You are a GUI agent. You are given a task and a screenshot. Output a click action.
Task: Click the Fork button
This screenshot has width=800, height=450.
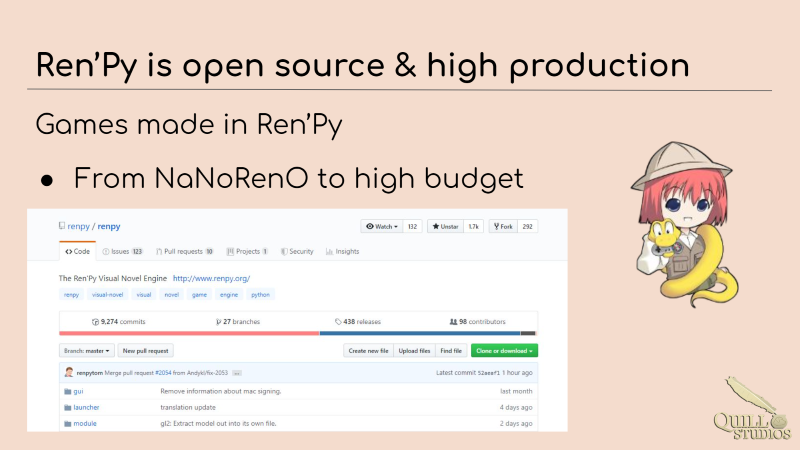503,227
